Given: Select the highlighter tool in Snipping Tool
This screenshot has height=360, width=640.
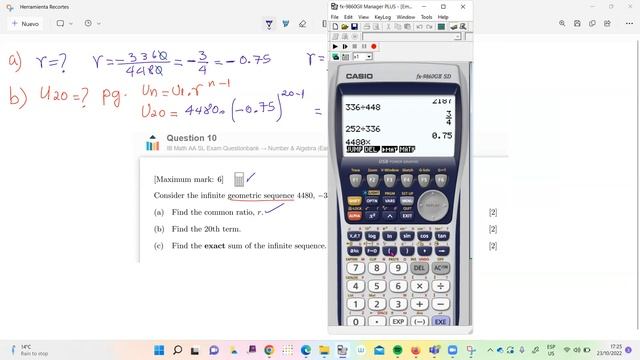Looking at the screenshot, I should pos(286,24).
